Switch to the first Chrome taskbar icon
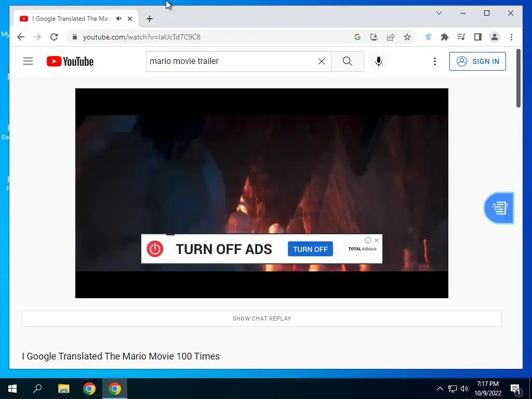This screenshot has height=399, width=532. click(89, 389)
